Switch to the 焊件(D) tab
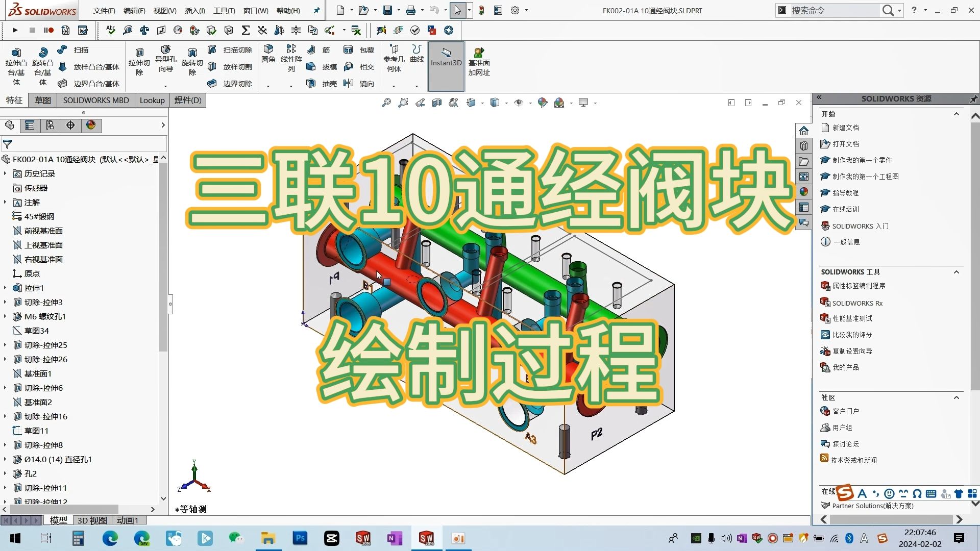The width and height of the screenshot is (980, 551). [188, 101]
